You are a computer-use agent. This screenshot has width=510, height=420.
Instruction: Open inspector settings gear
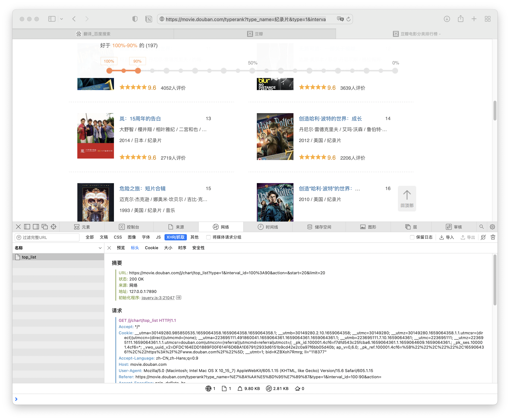(492, 227)
